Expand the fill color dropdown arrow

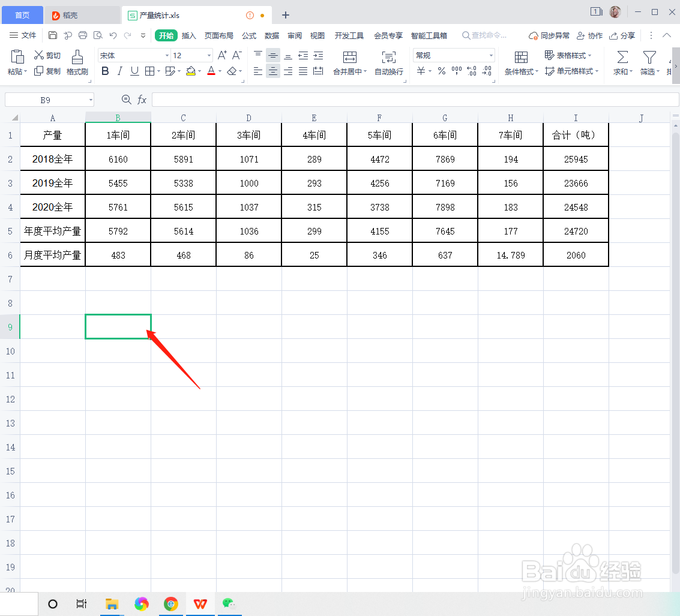[x=199, y=71]
